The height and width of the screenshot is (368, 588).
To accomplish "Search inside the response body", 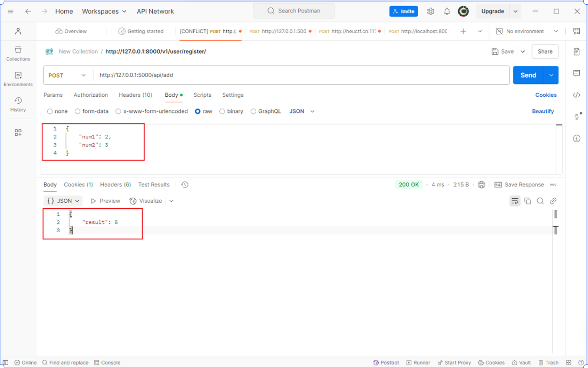I will [x=540, y=201].
